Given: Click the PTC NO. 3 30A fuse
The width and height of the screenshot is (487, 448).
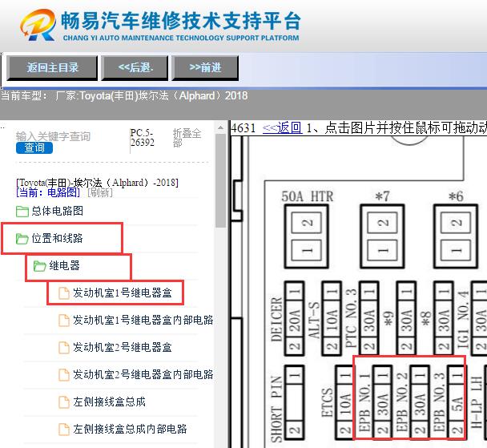Looking at the screenshot, I should [368, 318].
